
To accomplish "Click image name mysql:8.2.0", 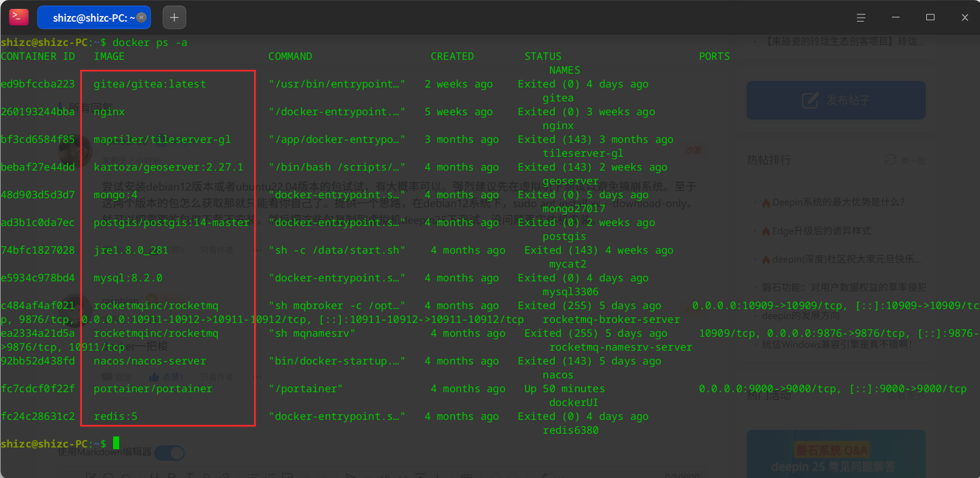I will (128, 278).
